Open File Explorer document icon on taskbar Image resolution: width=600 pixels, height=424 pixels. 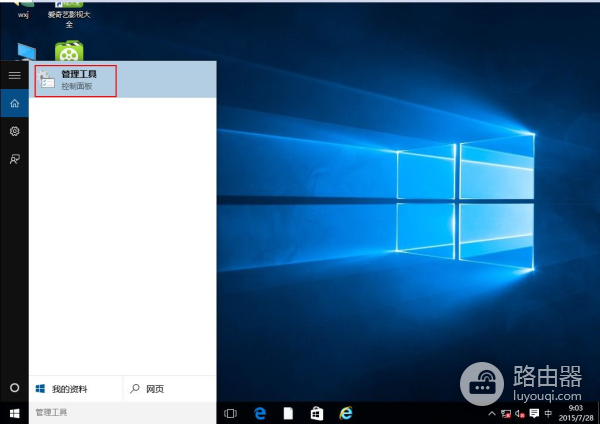(288, 412)
